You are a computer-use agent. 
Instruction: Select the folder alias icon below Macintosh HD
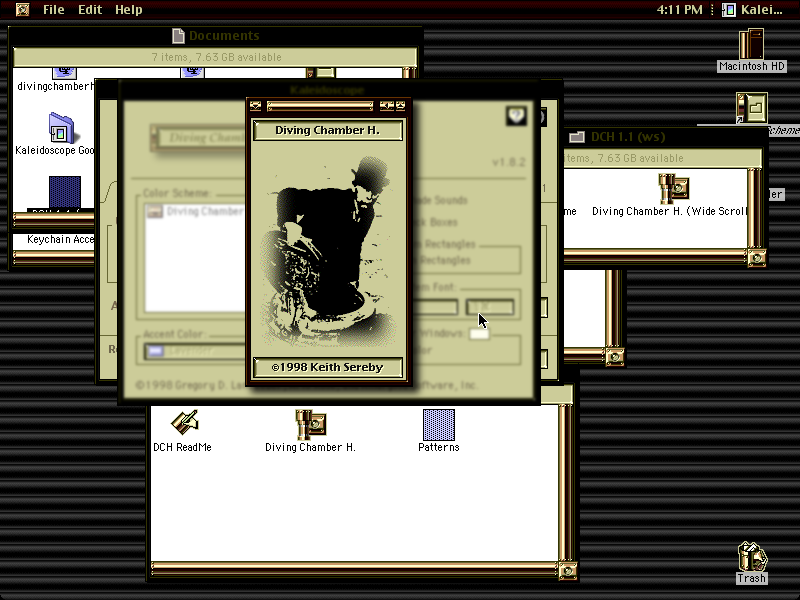(x=752, y=108)
